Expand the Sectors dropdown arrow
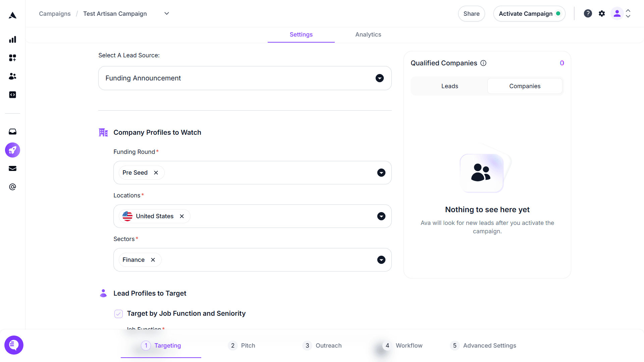Viewport: 644px width, 362px height. pyautogui.click(x=381, y=260)
